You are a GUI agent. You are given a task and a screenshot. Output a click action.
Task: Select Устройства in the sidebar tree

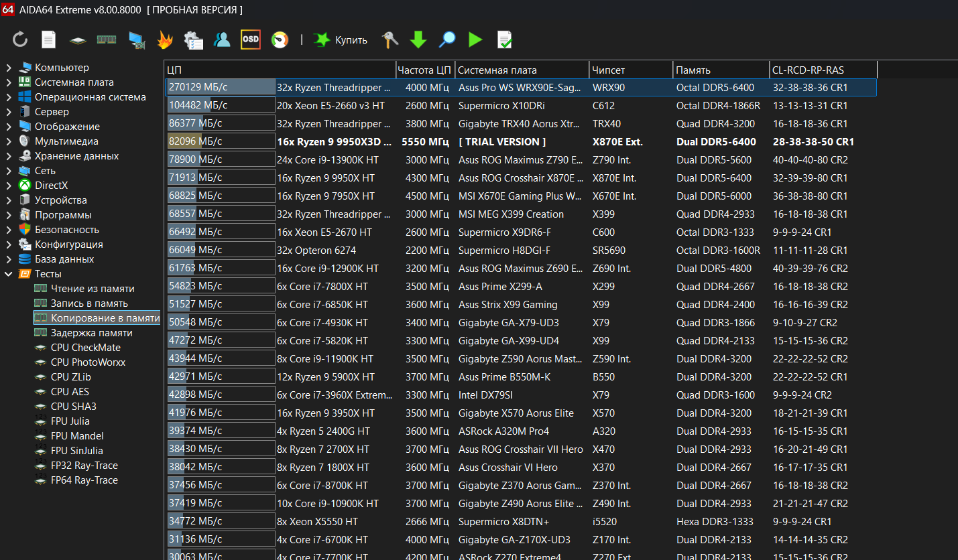click(61, 200)
